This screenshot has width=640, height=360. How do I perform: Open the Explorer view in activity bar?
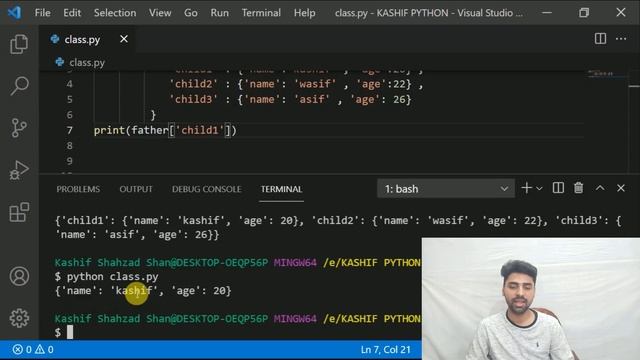[19, 44]
